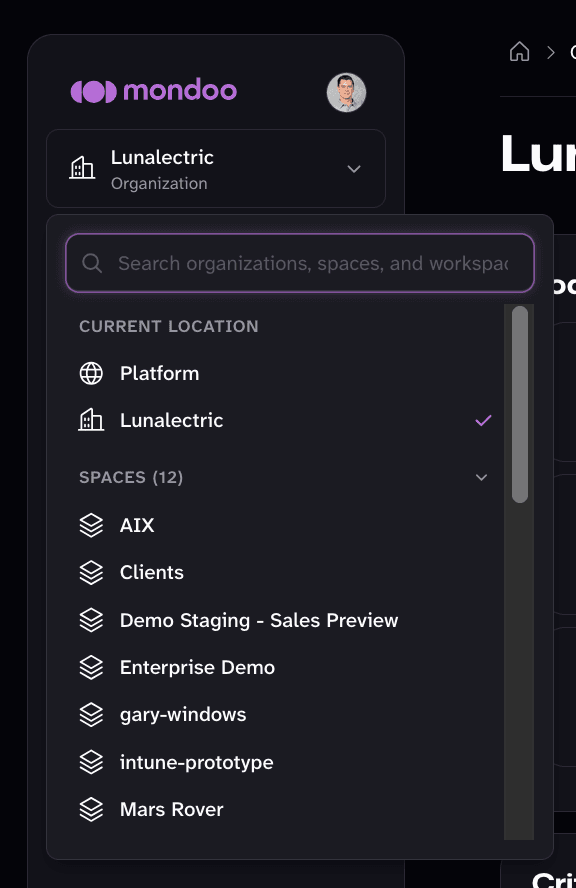Viewport: 576px width, 888px height.
Task: Click the mondoo logo
Action: [x=153, y=91]
